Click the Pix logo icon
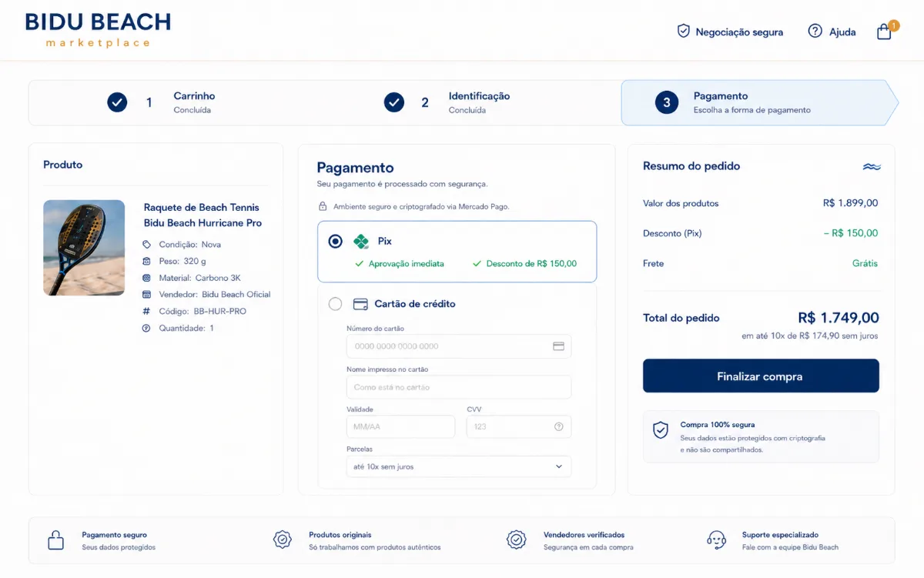 click(361, 242)
